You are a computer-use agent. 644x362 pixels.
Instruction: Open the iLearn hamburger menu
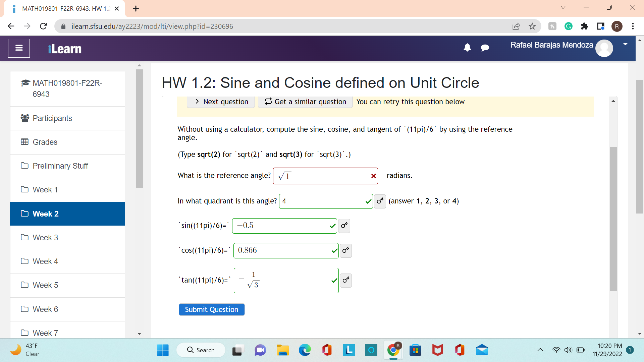pos(19,48)
